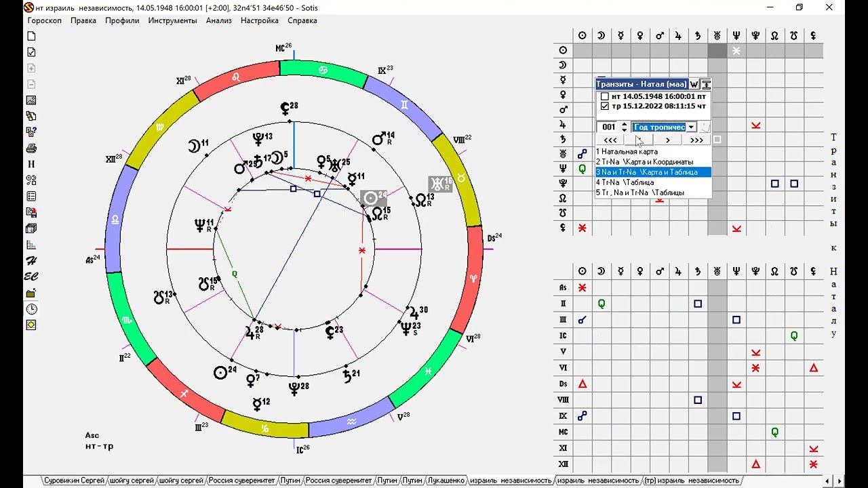Viewport: 868px width, 488px height.
Task: Open the Настройка menu
Action: (x=260, y=20)
